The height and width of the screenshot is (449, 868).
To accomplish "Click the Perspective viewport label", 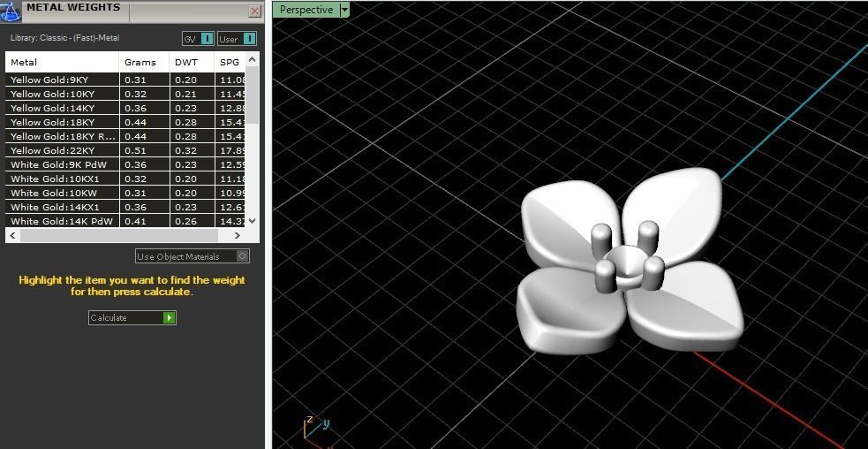I will [x=306, y=10].
